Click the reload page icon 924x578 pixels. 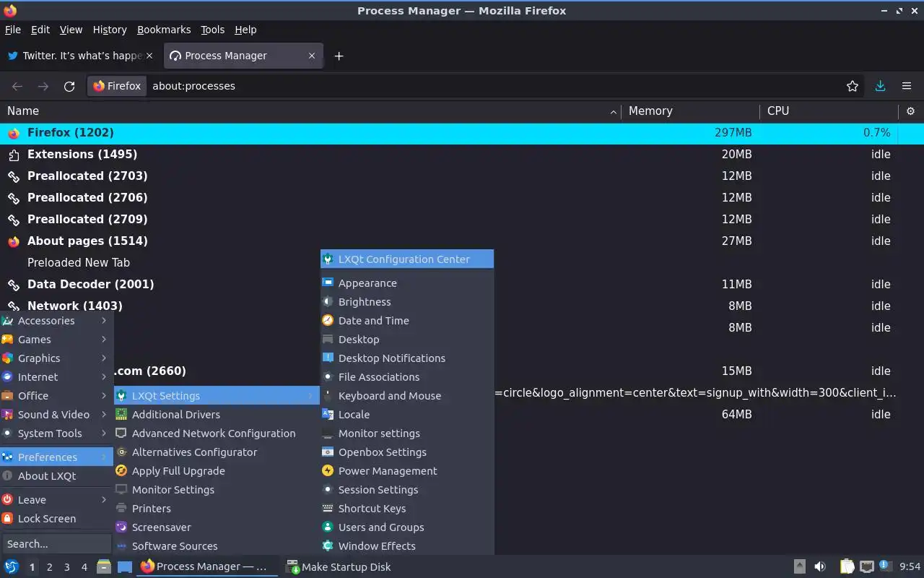69,86
